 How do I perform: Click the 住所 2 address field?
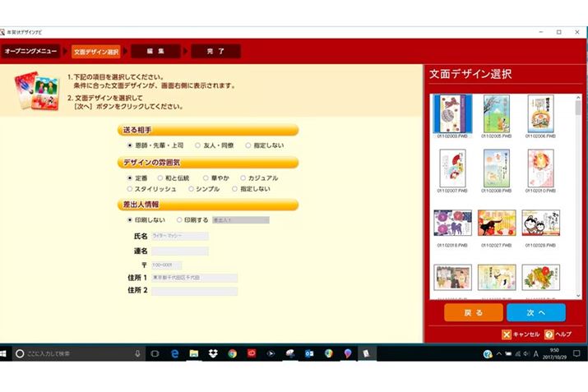tap(194, 291)
